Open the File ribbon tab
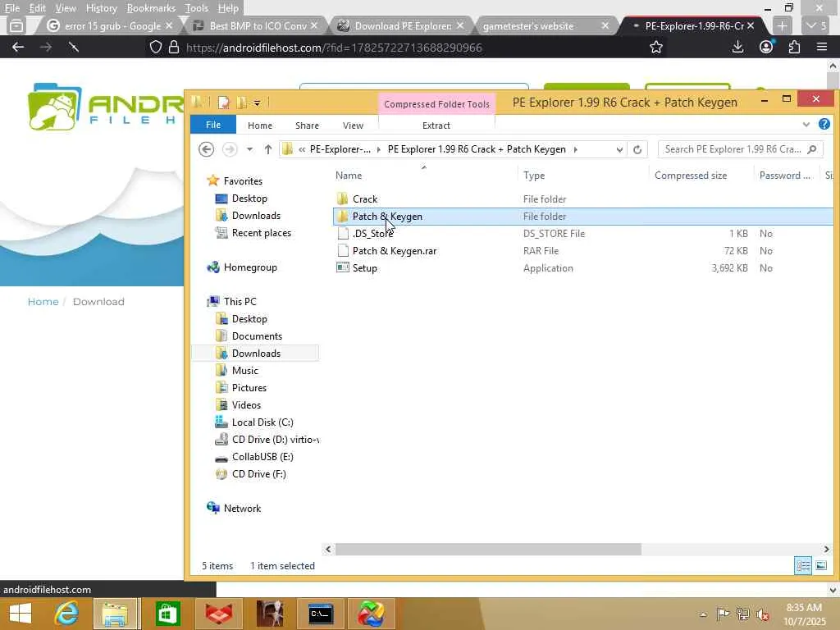840x630 pixels. (213, 125)
